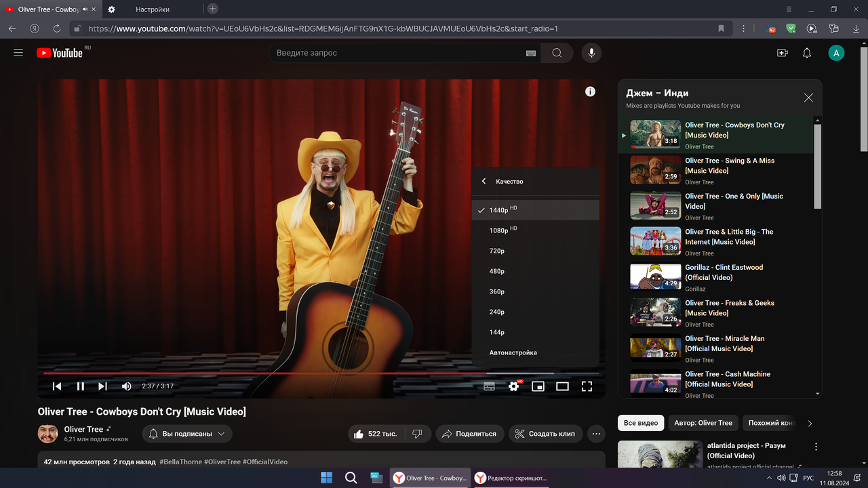Open the Вы подписаны subscription dropdown

[x=187, y=434]
